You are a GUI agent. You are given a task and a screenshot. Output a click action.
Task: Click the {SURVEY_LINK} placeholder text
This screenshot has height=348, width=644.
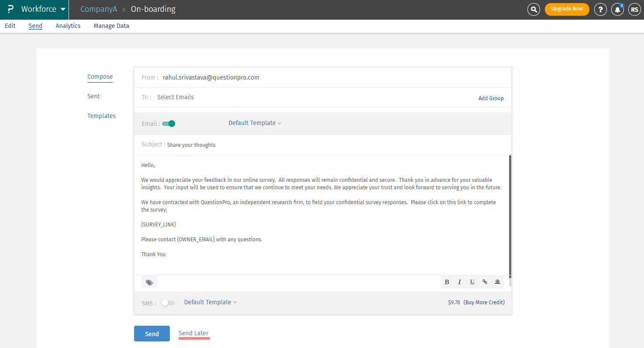(158, 224)
